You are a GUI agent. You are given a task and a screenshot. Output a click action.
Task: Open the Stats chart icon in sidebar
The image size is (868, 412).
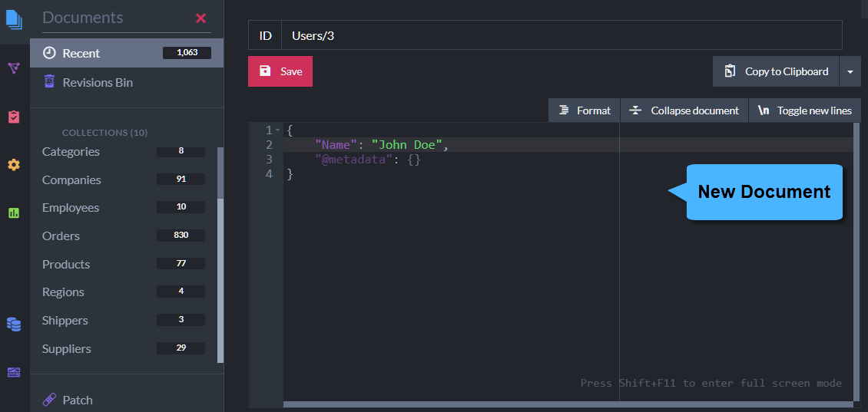point(14,213)
